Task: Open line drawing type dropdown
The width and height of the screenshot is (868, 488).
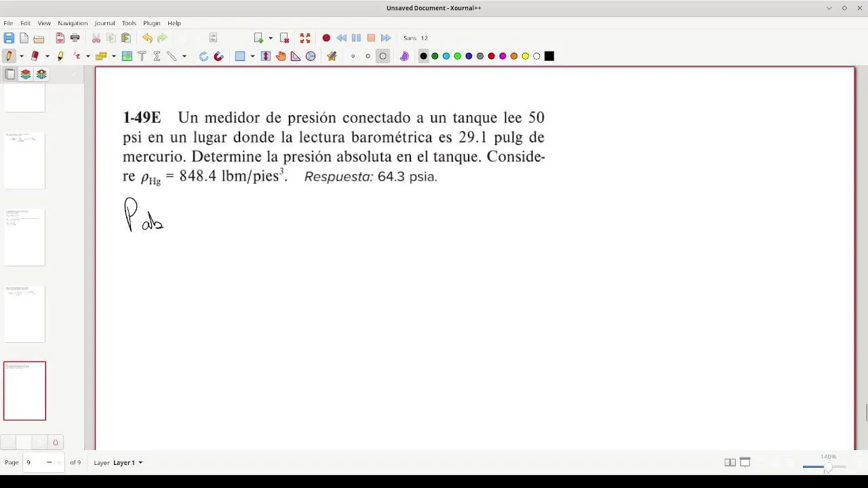Action: (x=184, y=56)
